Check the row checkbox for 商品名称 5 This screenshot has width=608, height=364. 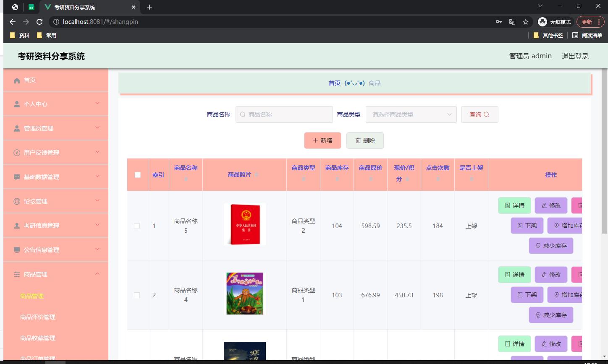click(137, 226)
